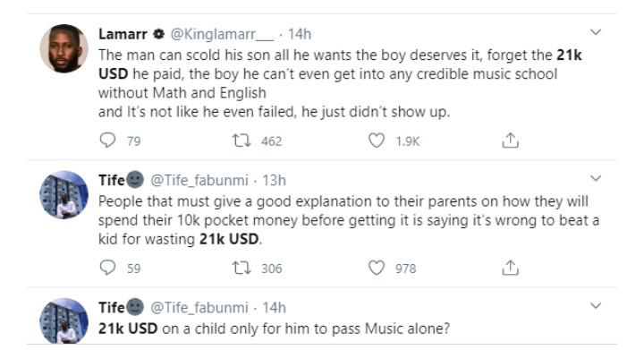Open the tweet about passing Music alone

274,329
